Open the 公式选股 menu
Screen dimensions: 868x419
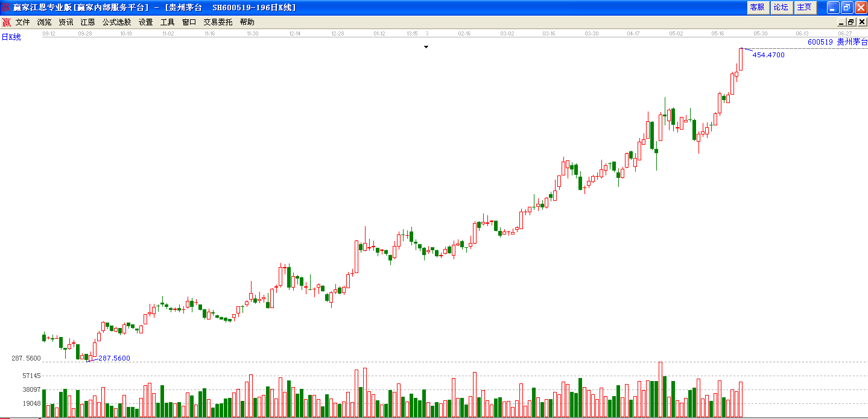[x=116, y=22]
